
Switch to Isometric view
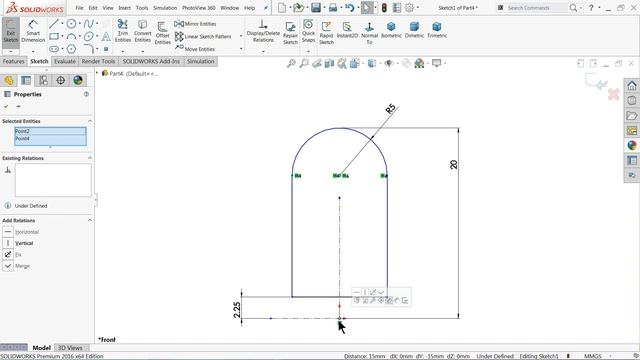pos(391,30)
